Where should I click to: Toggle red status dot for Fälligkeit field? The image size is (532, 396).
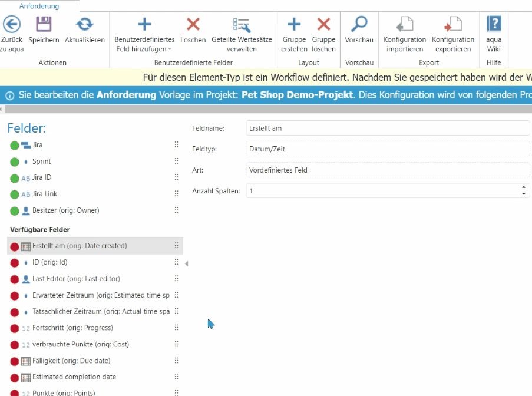click(15, 361)
